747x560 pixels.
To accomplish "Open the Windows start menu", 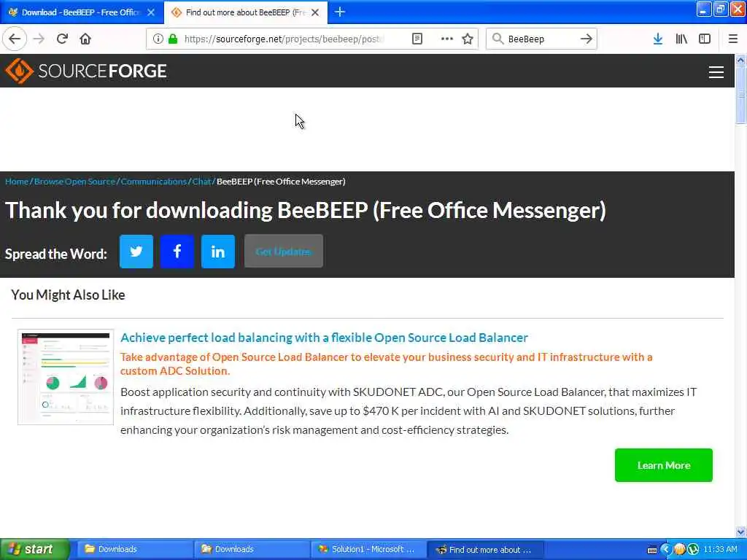I will [x=34, y=549].
